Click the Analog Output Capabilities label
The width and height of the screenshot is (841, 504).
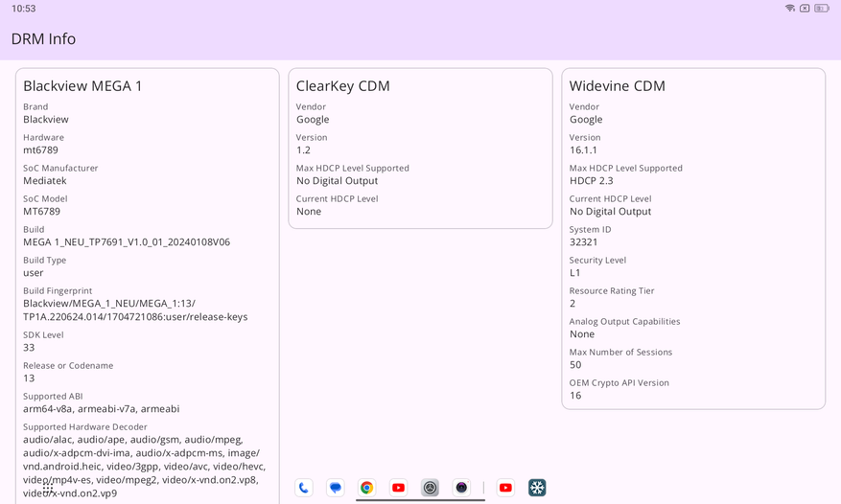(625, 322)
